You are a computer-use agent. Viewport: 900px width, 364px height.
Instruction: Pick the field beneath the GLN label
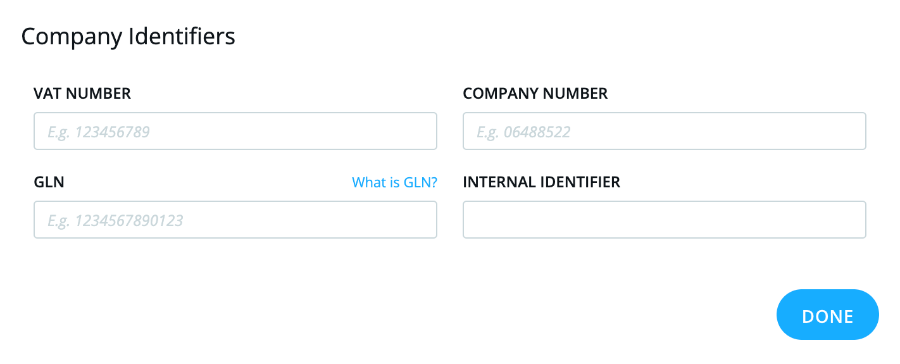(235, 219)
